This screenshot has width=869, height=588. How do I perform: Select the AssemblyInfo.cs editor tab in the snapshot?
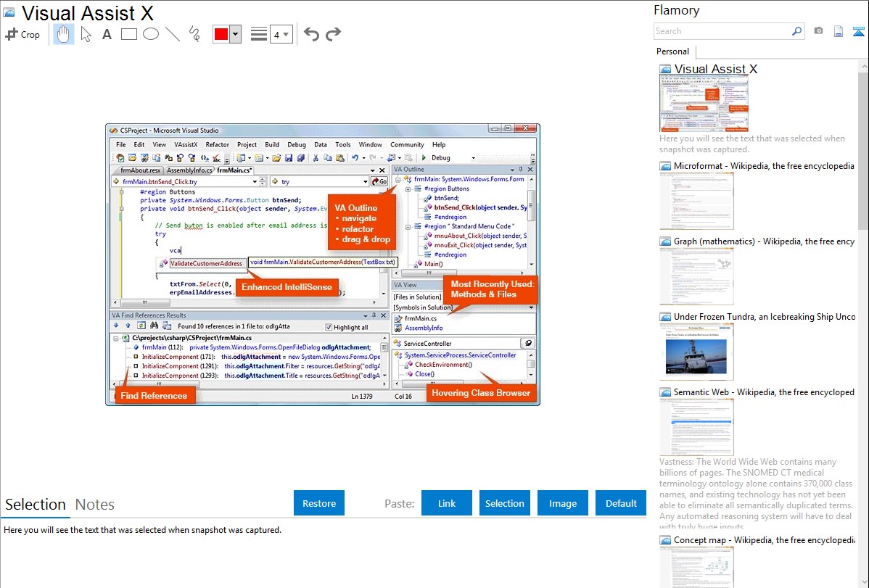point(189,170)
